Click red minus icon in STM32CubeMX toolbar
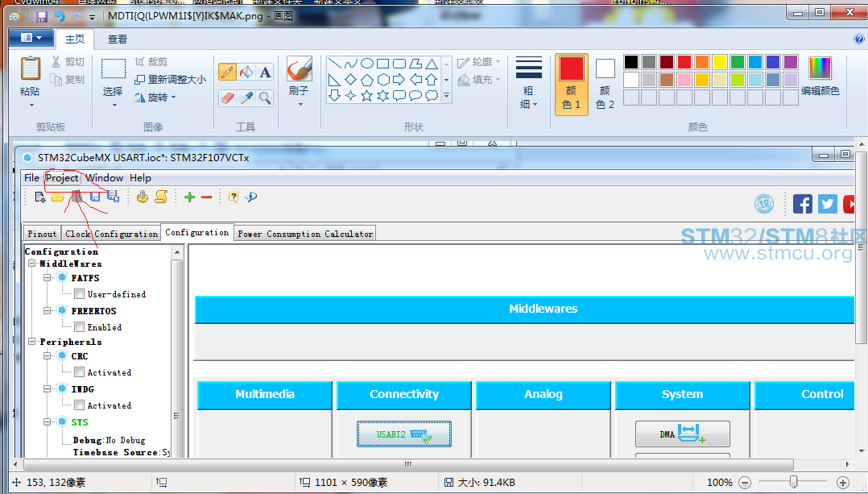Viewport: 868px width, 494px height. (206, 197)
